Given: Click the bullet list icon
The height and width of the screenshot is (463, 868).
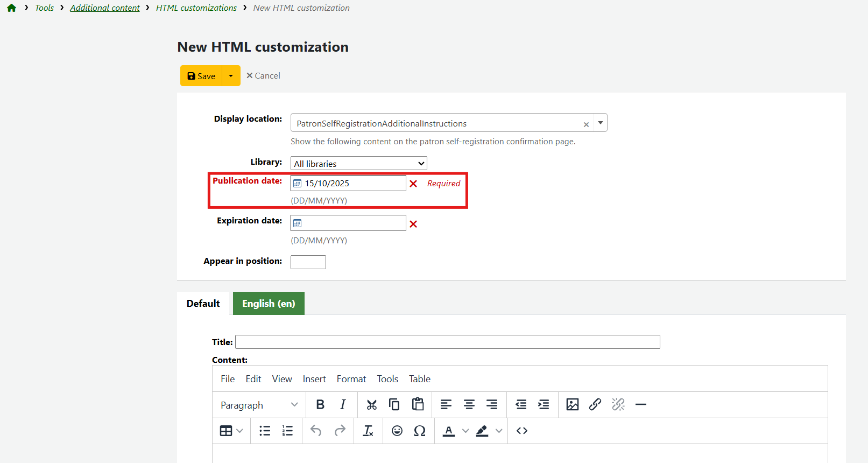Looking at the screenshot, I should [265, 431].
